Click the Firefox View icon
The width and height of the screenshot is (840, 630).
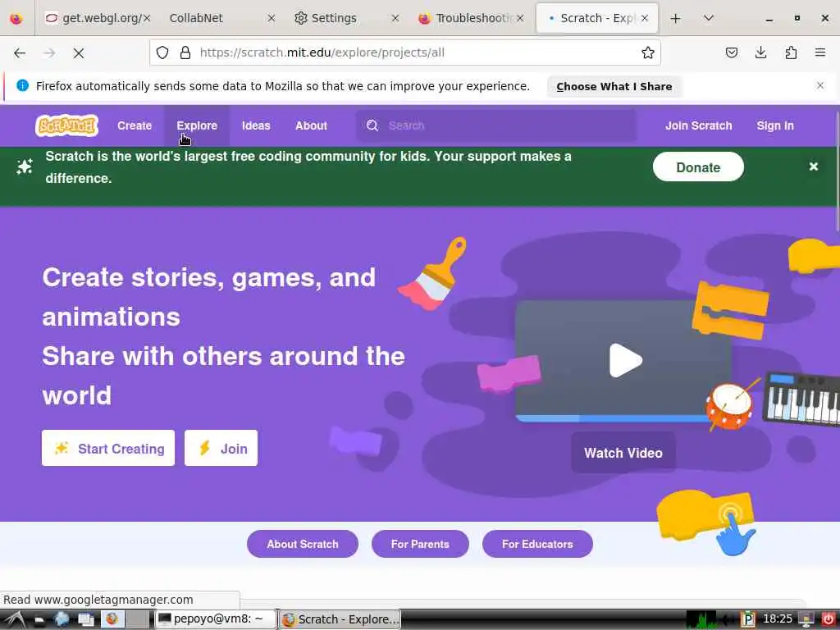16,18
